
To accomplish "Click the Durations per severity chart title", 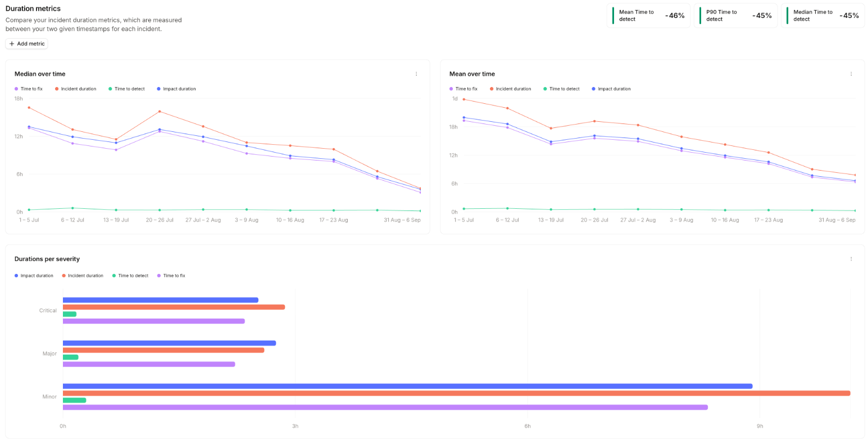I will pos(47,259).
